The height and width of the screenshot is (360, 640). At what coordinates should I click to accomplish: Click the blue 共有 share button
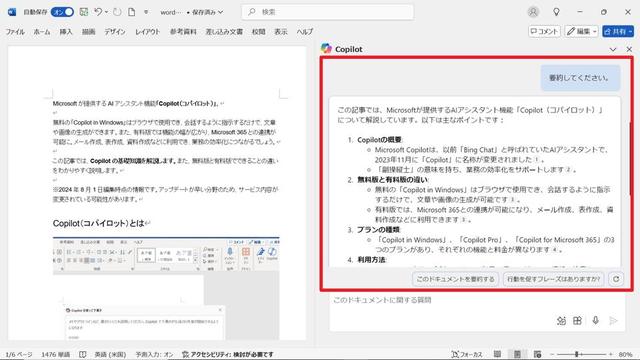click(618, 31)
